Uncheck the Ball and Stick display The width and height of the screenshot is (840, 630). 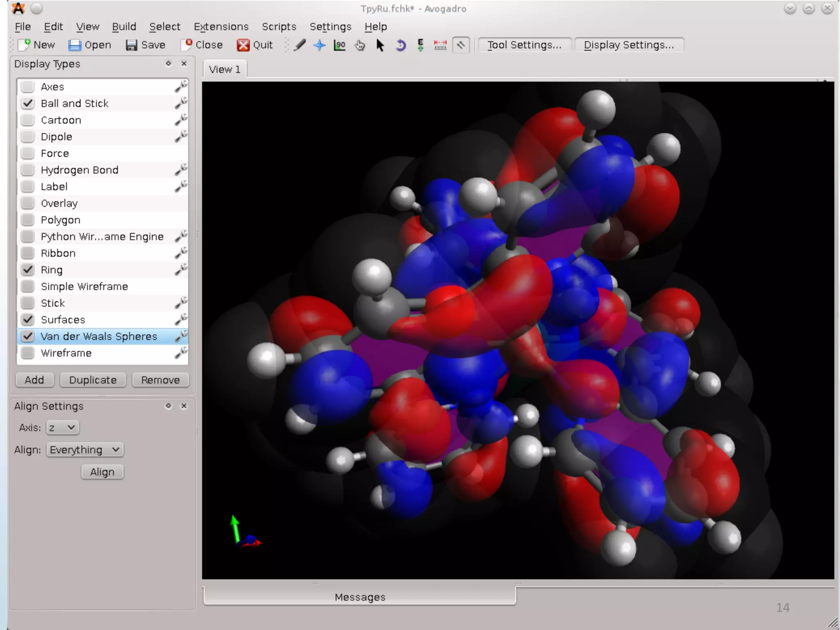click(x=28, y=103)
